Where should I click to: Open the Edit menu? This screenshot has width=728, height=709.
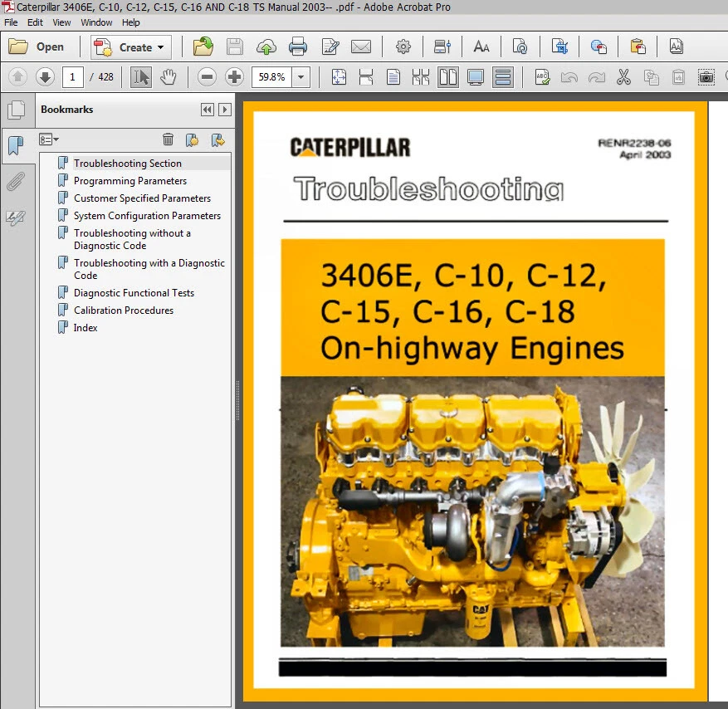tap(35, 22)
